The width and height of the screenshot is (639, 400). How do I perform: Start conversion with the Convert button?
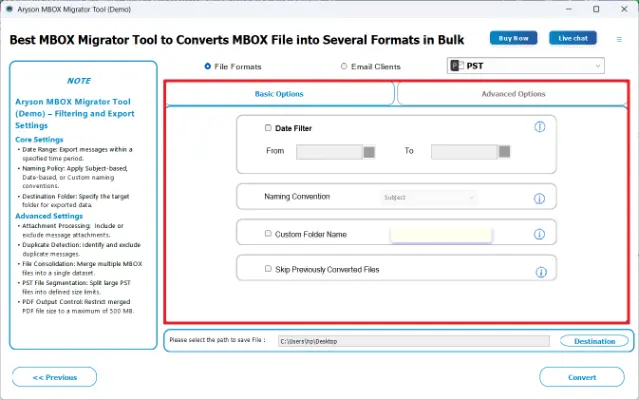(582, 377)
